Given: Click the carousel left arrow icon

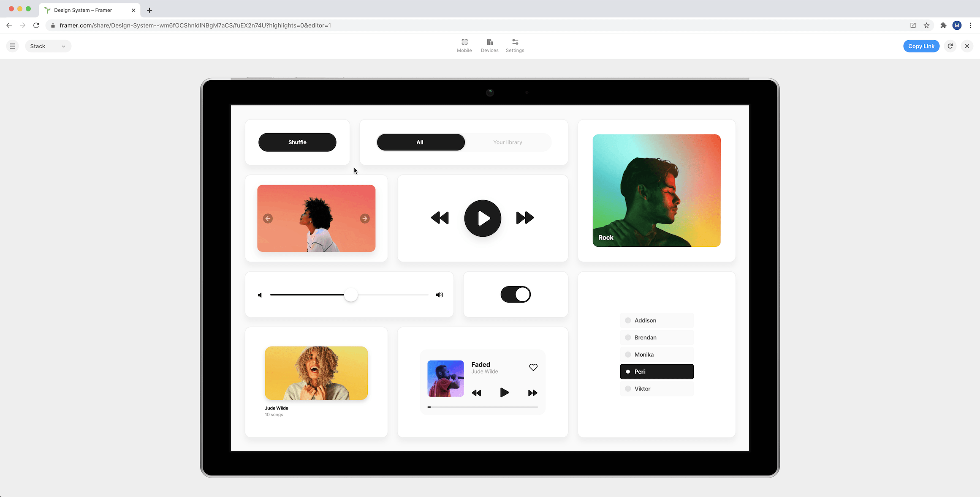Looking at the screenshot, I should pyautogui.click(x=268, y=218).
